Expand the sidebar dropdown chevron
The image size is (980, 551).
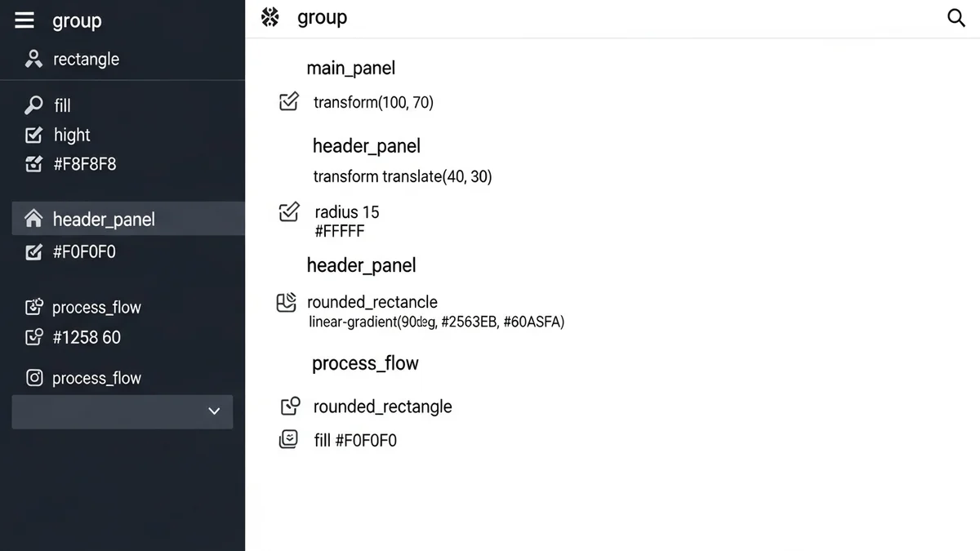pos(214,411)
